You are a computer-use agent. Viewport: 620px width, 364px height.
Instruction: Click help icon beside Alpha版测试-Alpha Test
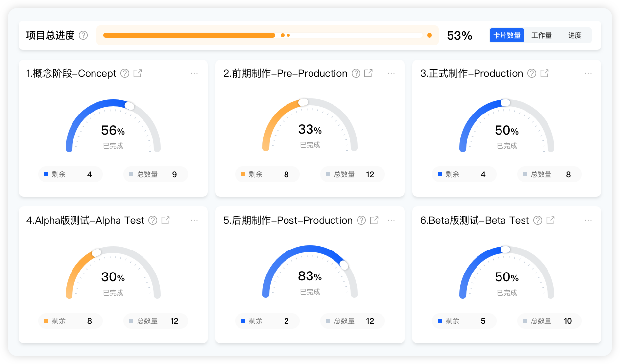153,220
